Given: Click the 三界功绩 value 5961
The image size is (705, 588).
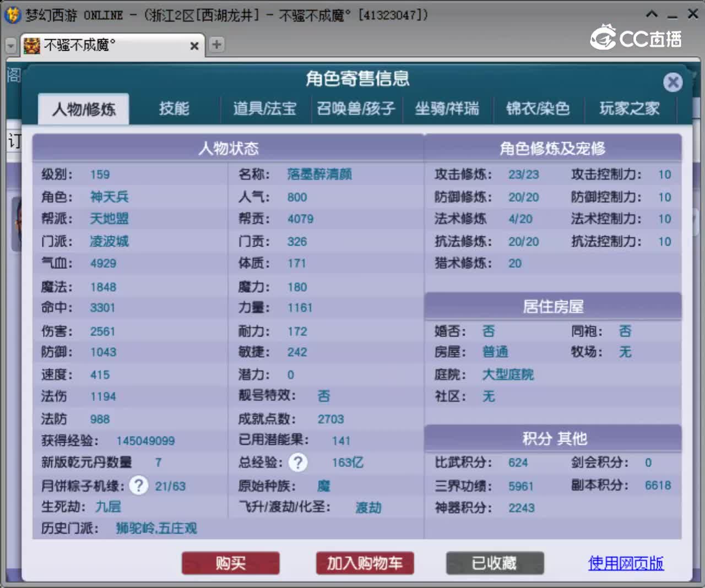Looking at the screenshot, I should click(520, 487).
